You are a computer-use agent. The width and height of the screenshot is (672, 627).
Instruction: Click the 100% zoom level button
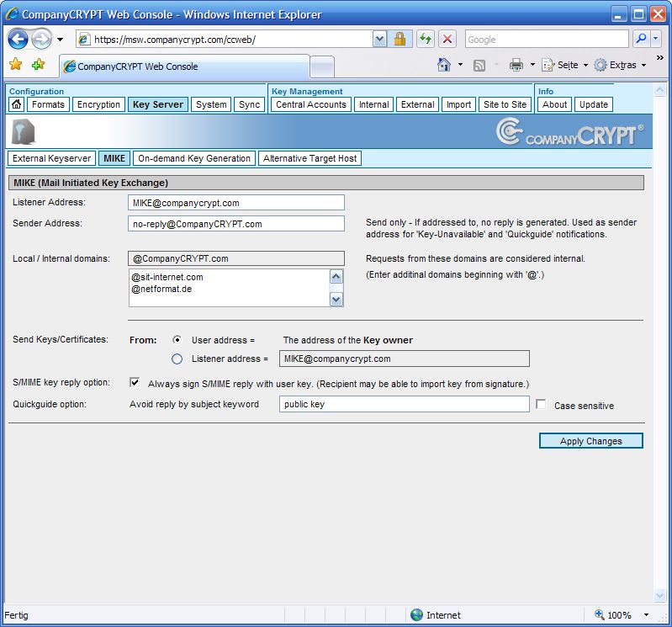(613, 615)
